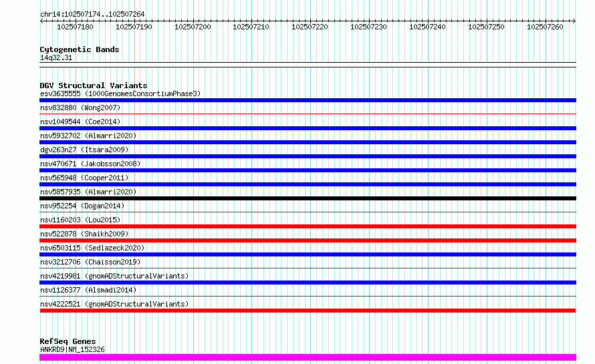This screenshot has width=595, height=364.
Task: Open nsv522878 (Shaikh2009) variant label
Action: coord(84,234)
